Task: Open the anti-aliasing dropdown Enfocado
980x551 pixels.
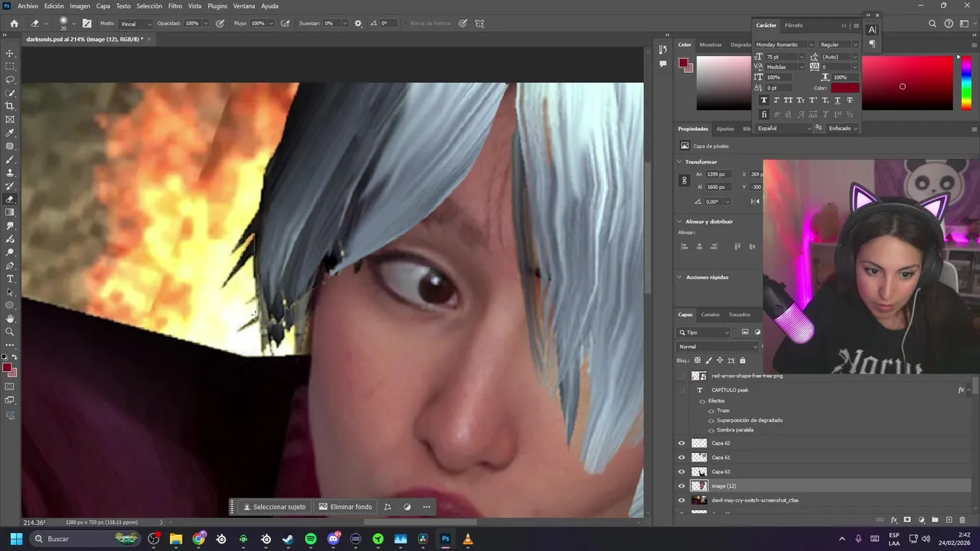Action: pyautogui.click(x=842, y=129)
